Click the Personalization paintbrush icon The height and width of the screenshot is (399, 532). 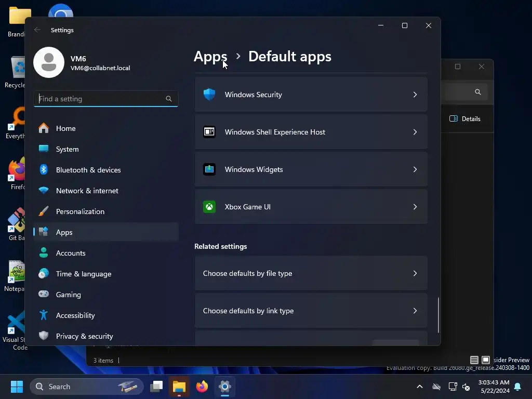coord(44,211)
